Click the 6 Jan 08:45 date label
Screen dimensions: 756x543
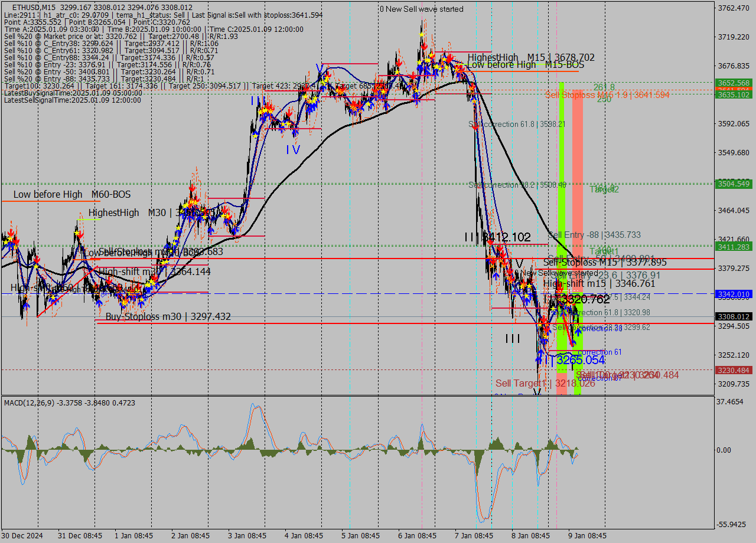click(x=418, y=536)
